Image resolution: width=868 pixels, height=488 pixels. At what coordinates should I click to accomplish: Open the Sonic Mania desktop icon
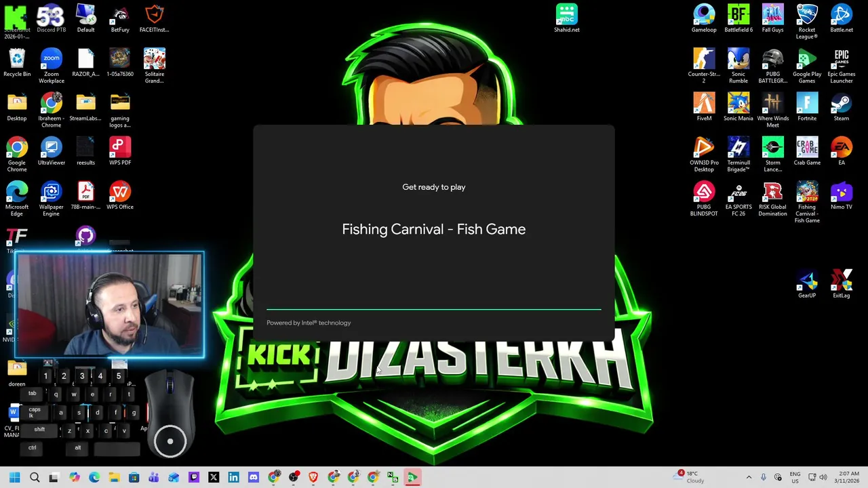[x=738, y=107]
